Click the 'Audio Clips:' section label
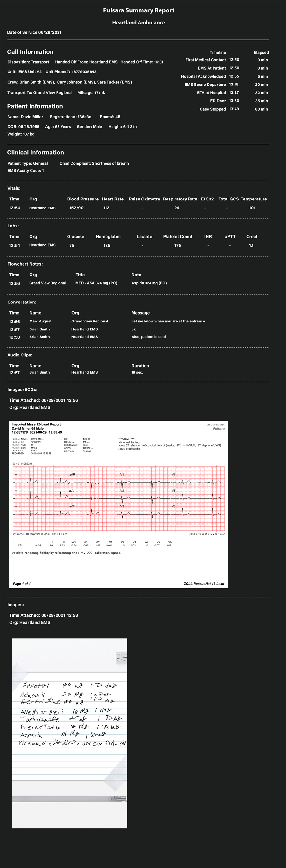The width and height of the screenshot is (286, 868). coord(20,355)
